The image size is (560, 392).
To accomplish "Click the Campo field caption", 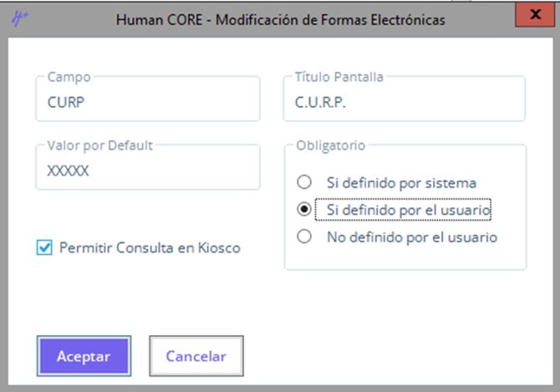I will coord(69,77).
